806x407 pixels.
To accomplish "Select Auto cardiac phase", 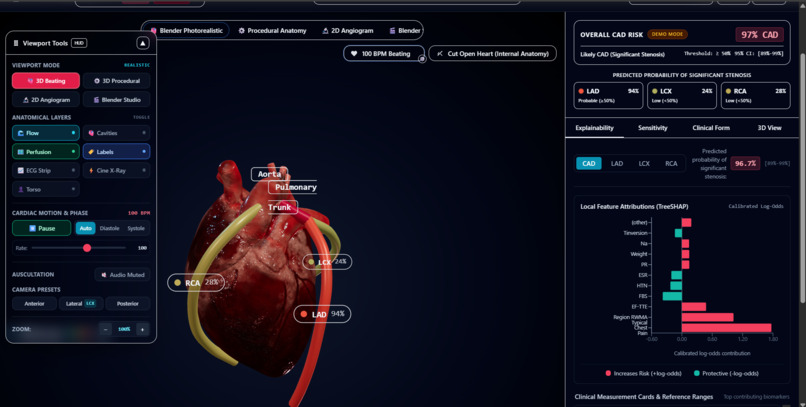I will tap(85, 228).
